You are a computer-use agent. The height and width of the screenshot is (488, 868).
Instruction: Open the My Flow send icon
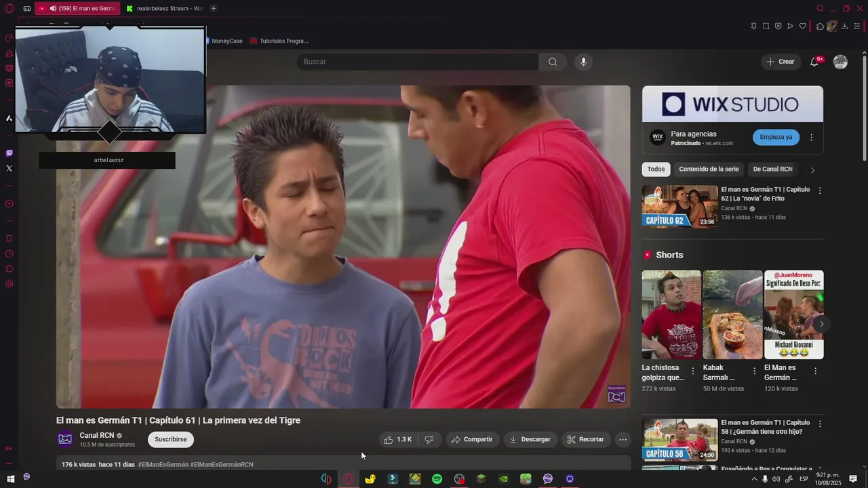[x=790, y=26]
